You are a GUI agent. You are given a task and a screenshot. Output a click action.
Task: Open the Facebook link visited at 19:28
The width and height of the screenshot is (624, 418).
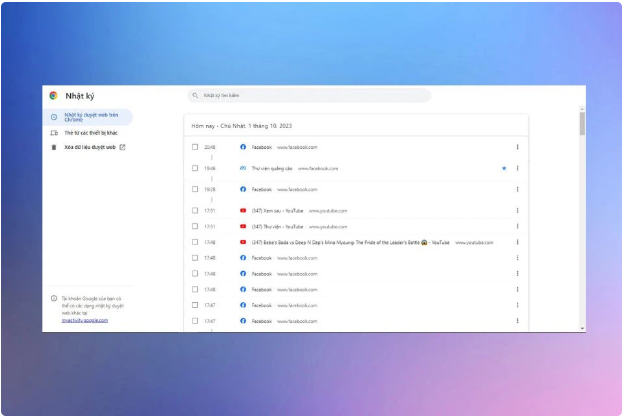(x=261, y=189)
